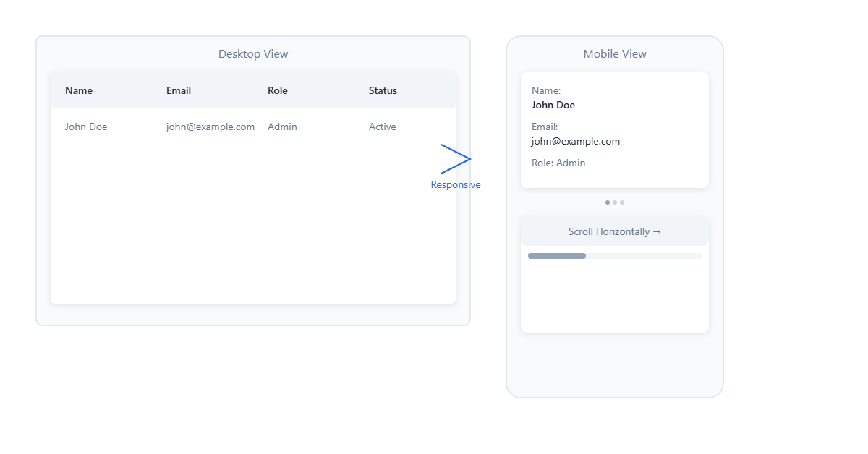Click the Mobile View title
Image resolution: width=868 pixels, height=454 pixels.
coord(615,54)
